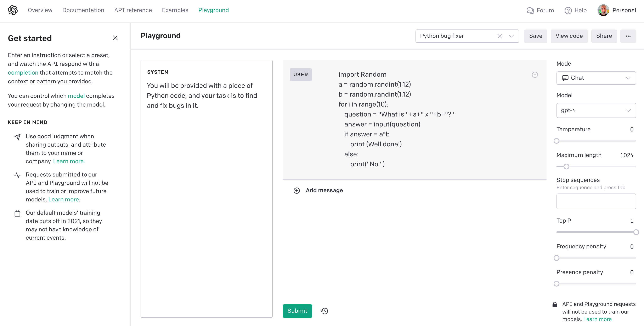Viewport: 644px width, 326px height.
Task: Open the Mode dropdown showing Chat
Action: coord(596,78)
